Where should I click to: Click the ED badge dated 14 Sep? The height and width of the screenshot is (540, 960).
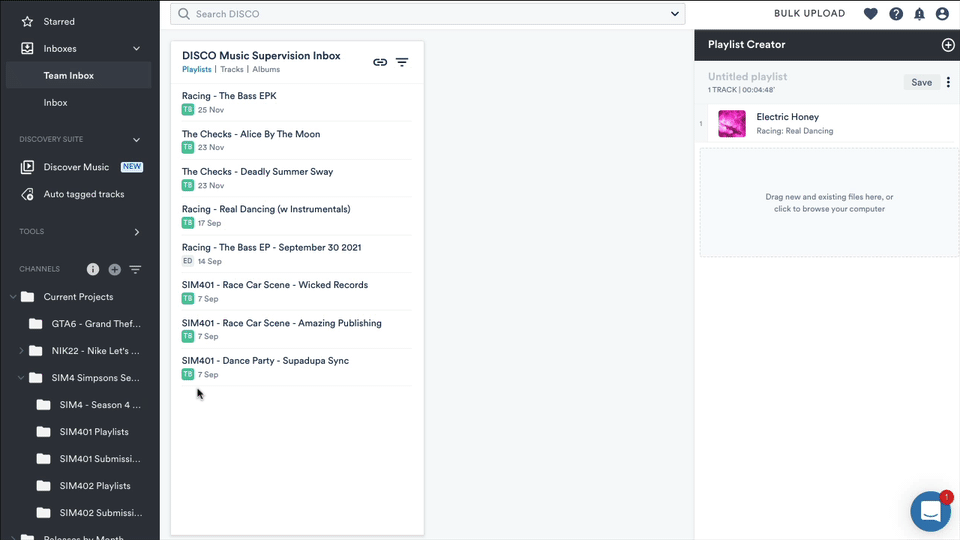pos(187,261)
